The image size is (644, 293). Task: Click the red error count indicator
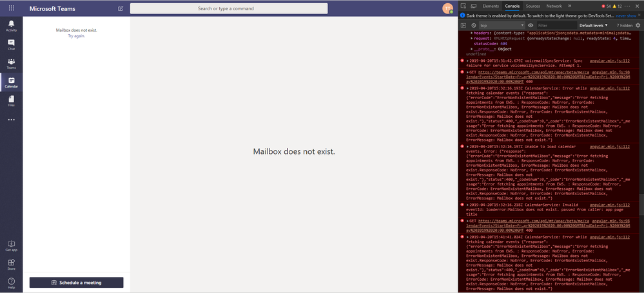pos(606,6)
